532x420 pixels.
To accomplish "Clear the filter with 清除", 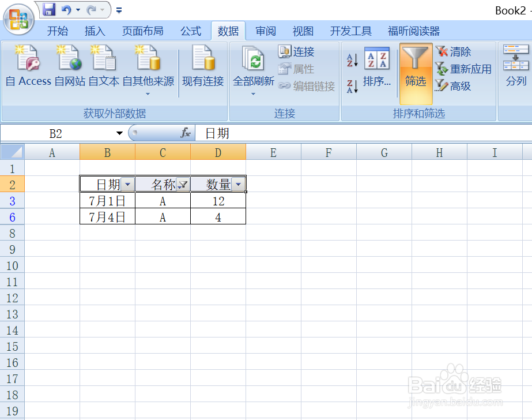I will pyautogui.click(x=453, y=51).
